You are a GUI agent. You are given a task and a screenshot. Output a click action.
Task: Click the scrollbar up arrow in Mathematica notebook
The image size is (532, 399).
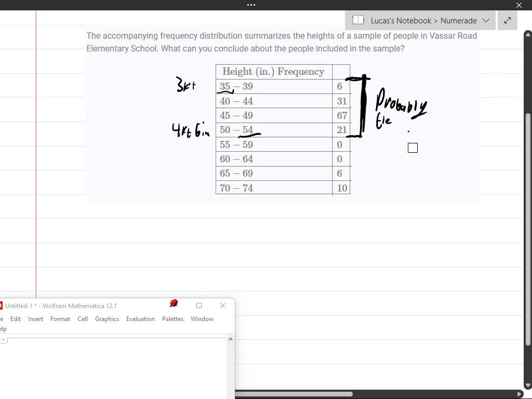pyautogui.click(x=230, y=338)
